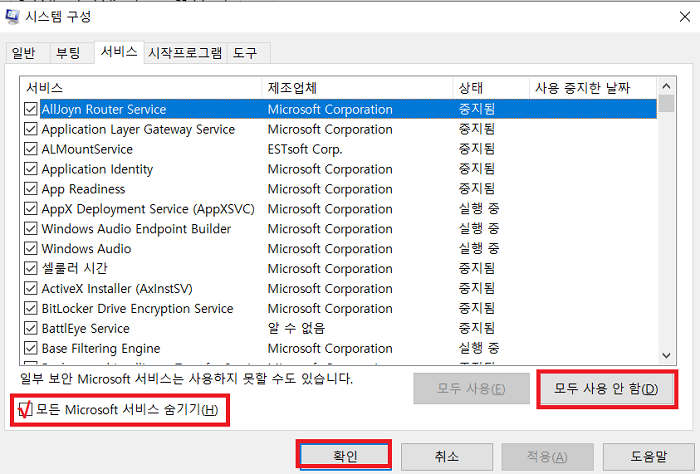Sort by the 서비스 column header
The image size is (700, 474).
[141, 88]
